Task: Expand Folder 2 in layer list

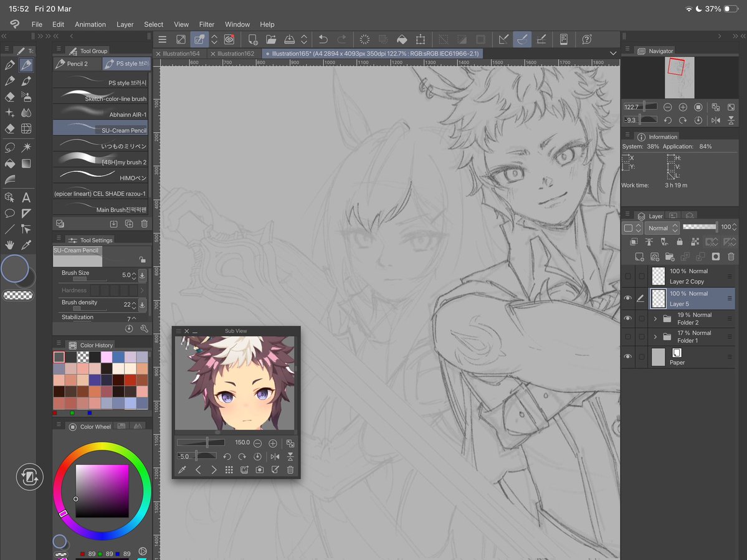Action: [655, 318]
